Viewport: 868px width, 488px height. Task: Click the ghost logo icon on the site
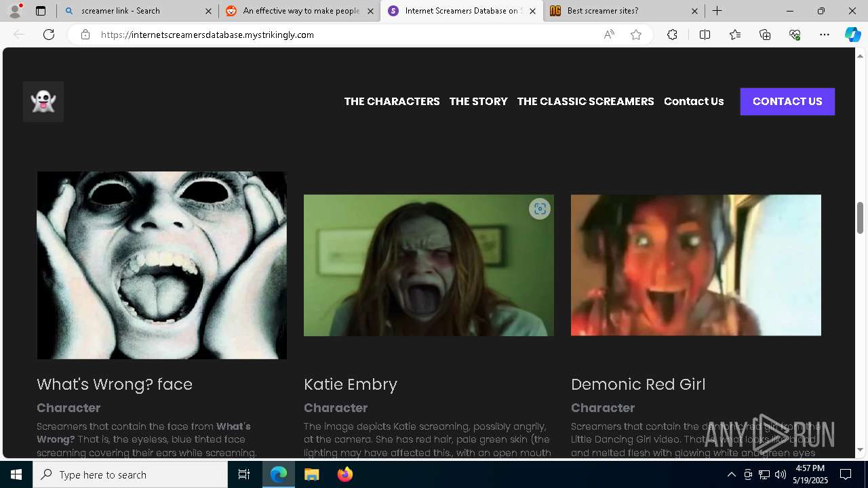(x=43, y=102)
